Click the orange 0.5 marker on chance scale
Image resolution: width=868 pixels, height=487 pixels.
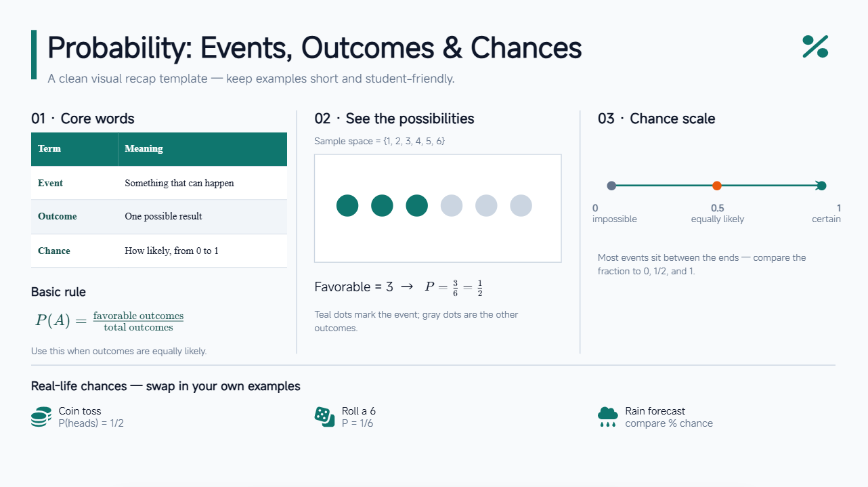(x=717, y=186)
